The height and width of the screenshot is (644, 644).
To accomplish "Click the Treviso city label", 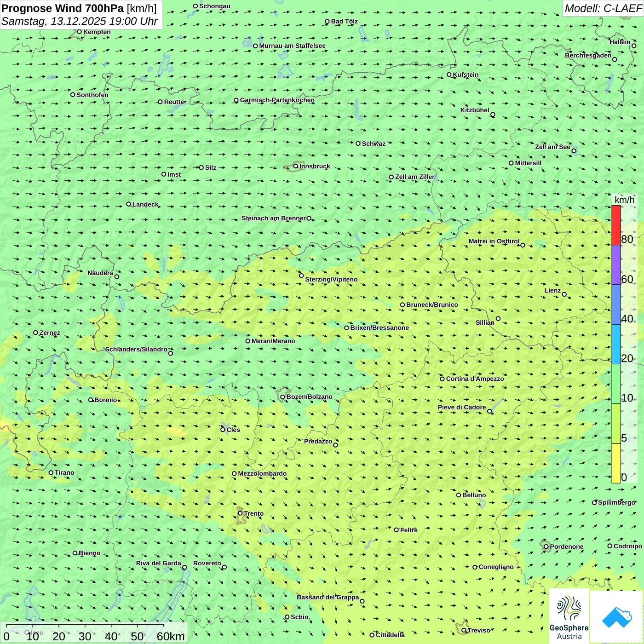I will pyautogui.click(x=479, y=630).
